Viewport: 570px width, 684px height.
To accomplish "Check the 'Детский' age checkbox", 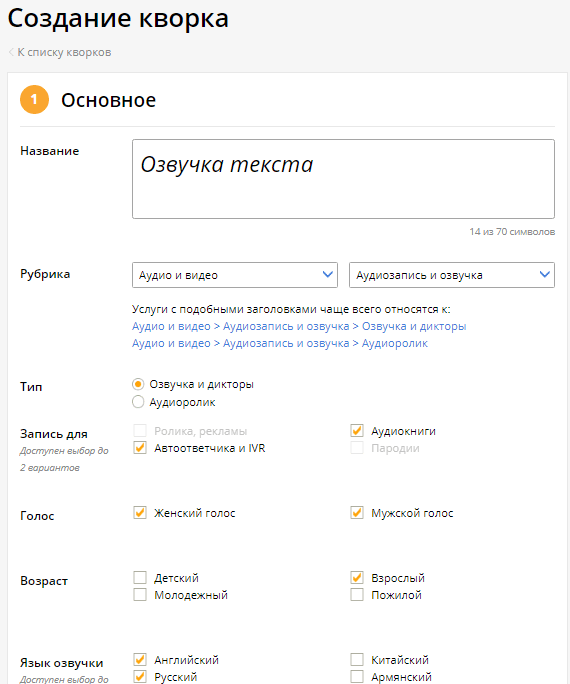I will pyautogui.click(x=140, y=578).
